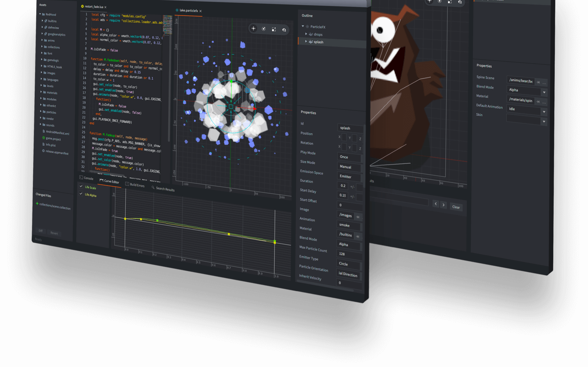
Task: Click the ParticleFX root icon in Outline
Action: (308, 26)
